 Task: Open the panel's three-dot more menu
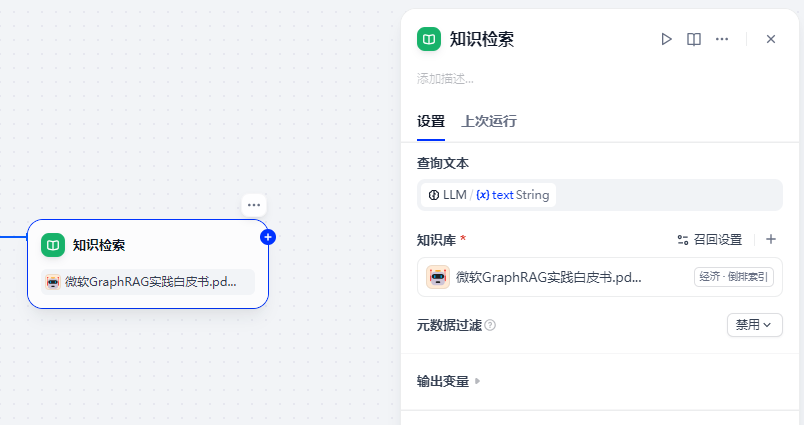click(x=722, y=39)
